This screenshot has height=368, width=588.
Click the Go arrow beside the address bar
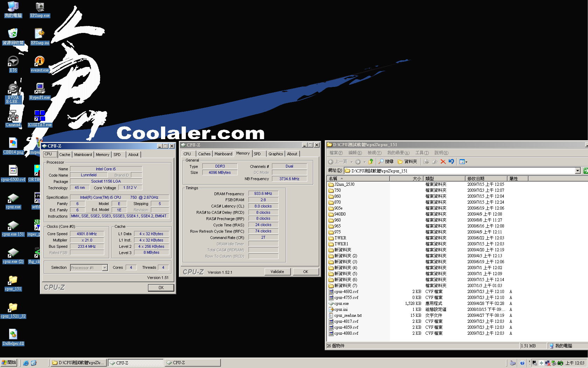(x=586, y=171)
